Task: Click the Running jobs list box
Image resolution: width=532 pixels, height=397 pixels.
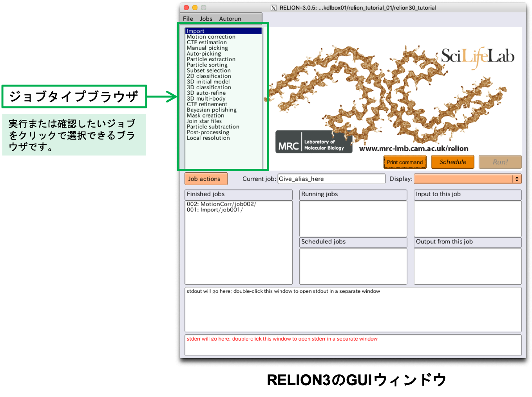Action: click(x=353, y=218)
